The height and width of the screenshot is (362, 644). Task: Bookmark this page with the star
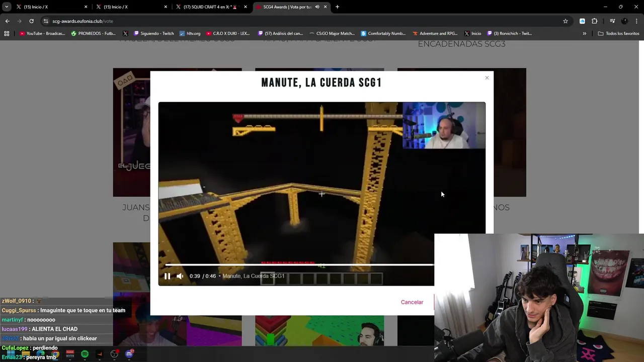(566, 21)
